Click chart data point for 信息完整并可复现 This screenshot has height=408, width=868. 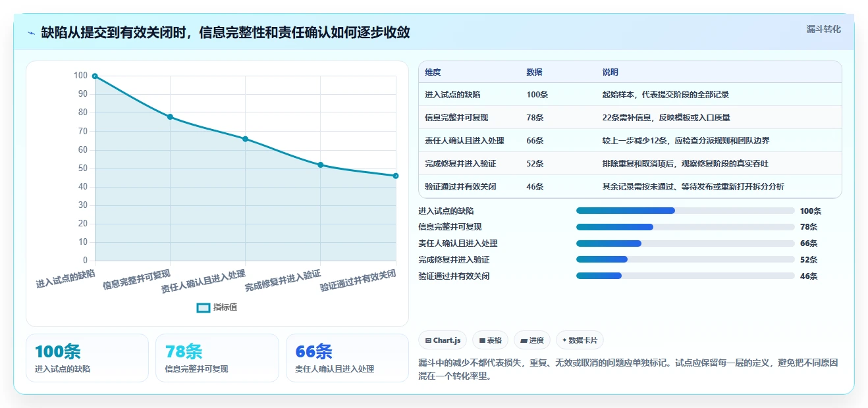170,116
